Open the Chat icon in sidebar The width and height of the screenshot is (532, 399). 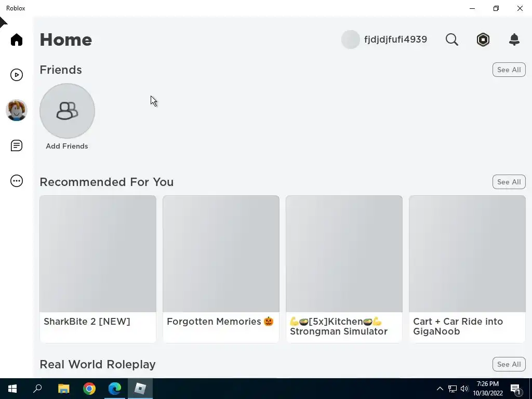pyautogui.click(x=16, y=145)
